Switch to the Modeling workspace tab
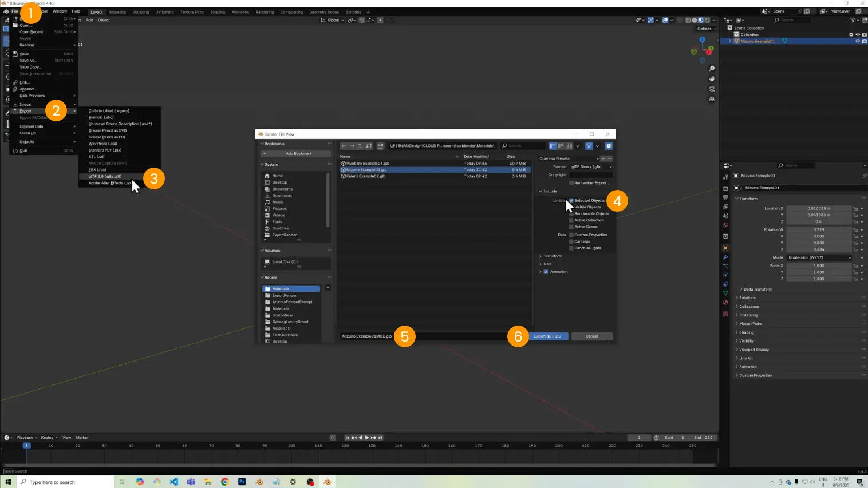 point(117,12)
